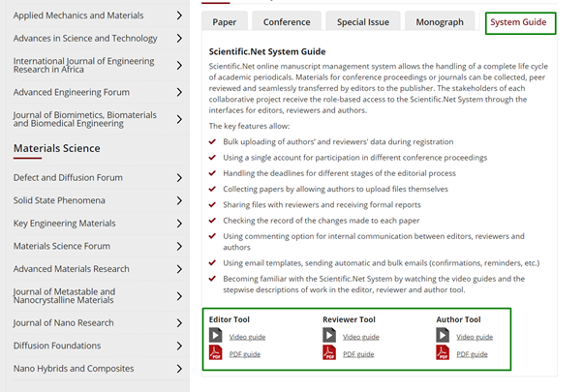Open Materials Science Forum journal
Viewport: 583px width, 392px height.
(62, 246)
